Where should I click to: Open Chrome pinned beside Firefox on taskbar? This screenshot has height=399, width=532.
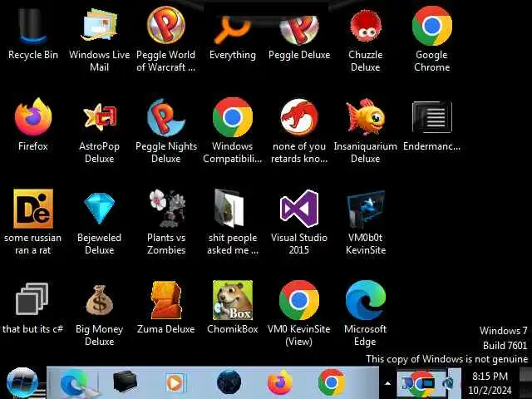(x=332, y=382)
